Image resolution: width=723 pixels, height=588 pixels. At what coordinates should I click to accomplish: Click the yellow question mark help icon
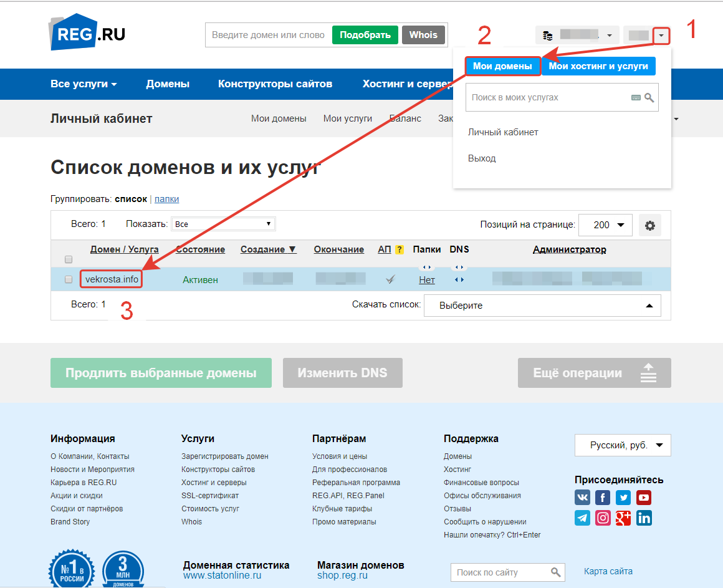point(400,249)
